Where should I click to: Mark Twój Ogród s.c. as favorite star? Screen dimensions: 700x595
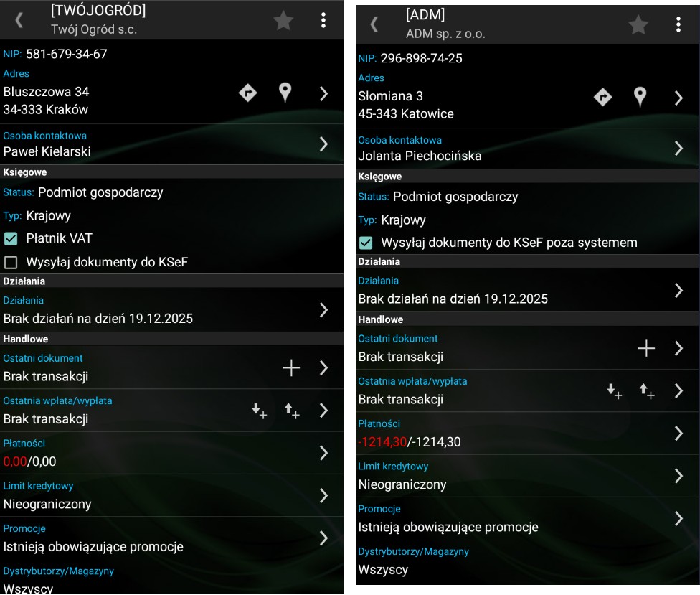[x=283, y=21]
